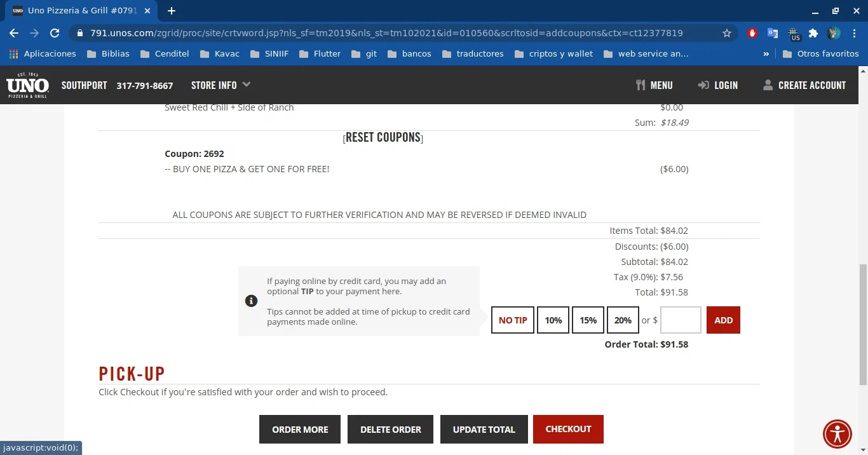Click the Southport store name

84,85
